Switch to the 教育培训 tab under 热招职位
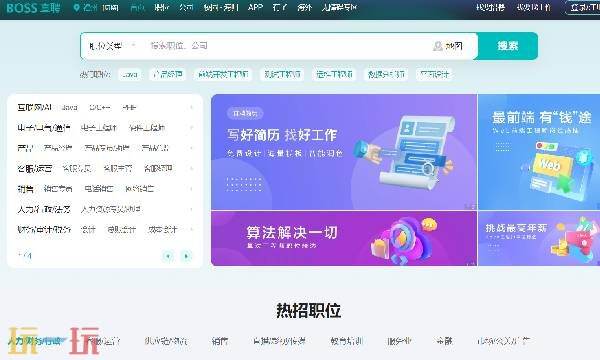Screen dimensions: 600x360 point(346,341)
